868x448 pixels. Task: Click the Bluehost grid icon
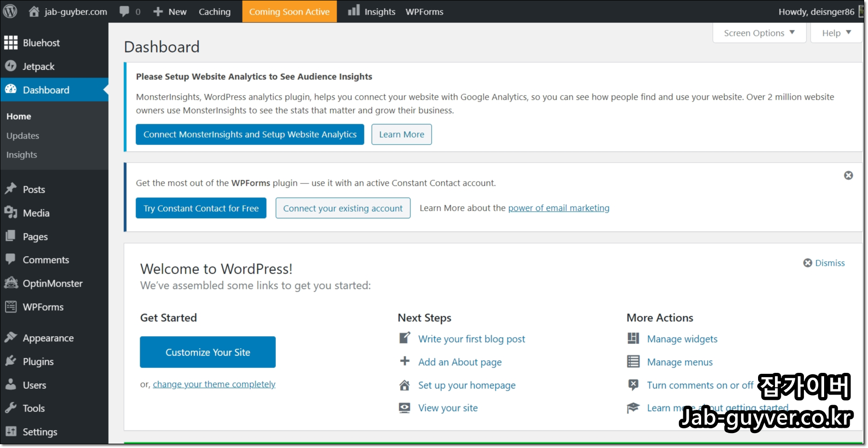pyautogui.click(x=11, y=42)
